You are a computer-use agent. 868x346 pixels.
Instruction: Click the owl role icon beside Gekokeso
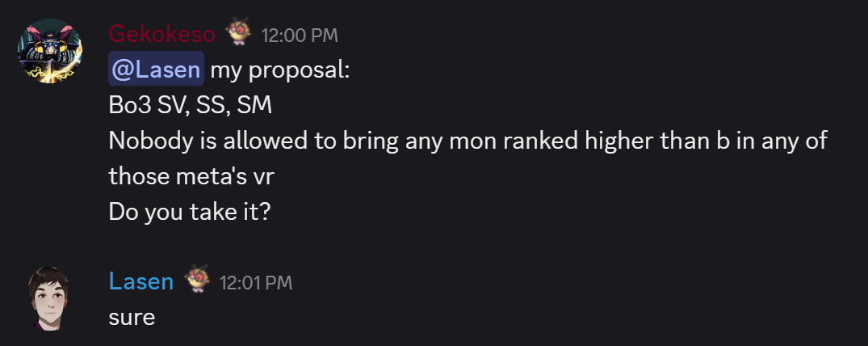tap(238, 32)
